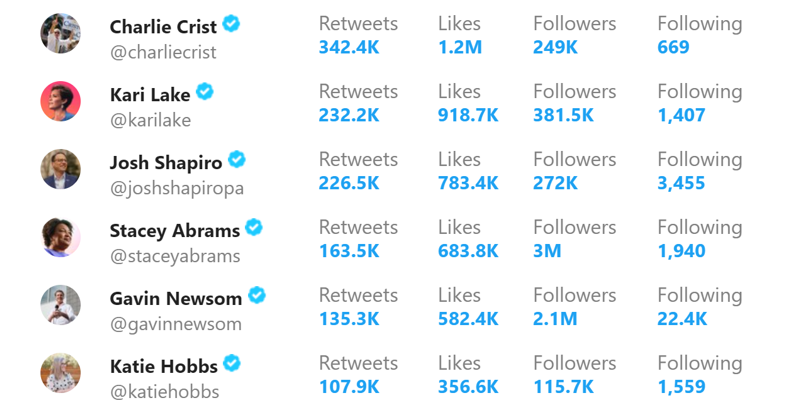Click the verified badge beside Charlie Crist
The height and width of the screenshot is (400, 785).
pos(231,24)
